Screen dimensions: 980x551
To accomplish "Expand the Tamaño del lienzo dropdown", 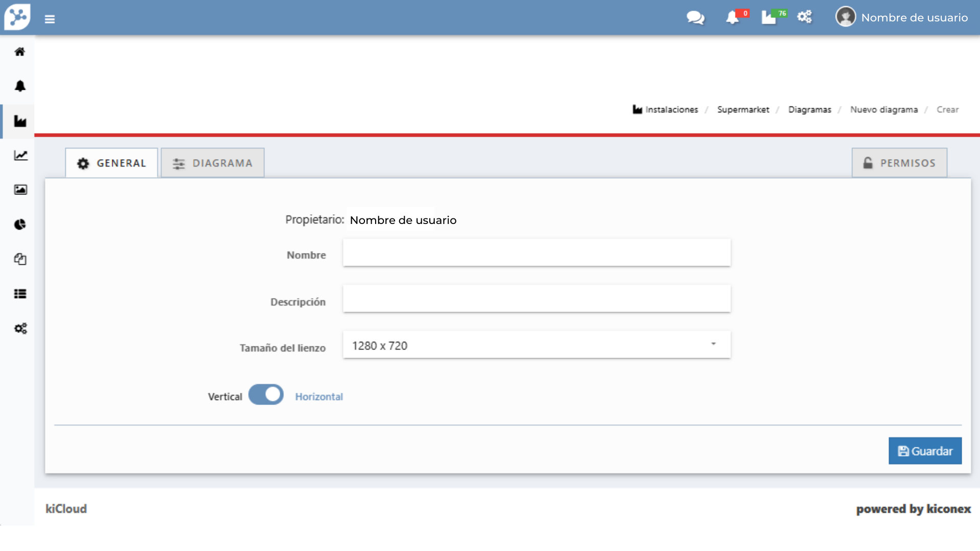I will point(536,345).
